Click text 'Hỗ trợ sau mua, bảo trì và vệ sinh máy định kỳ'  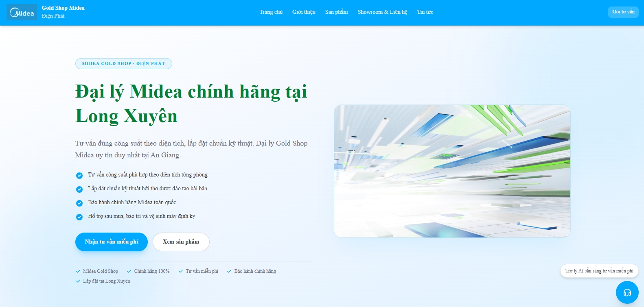coord(142,216)
